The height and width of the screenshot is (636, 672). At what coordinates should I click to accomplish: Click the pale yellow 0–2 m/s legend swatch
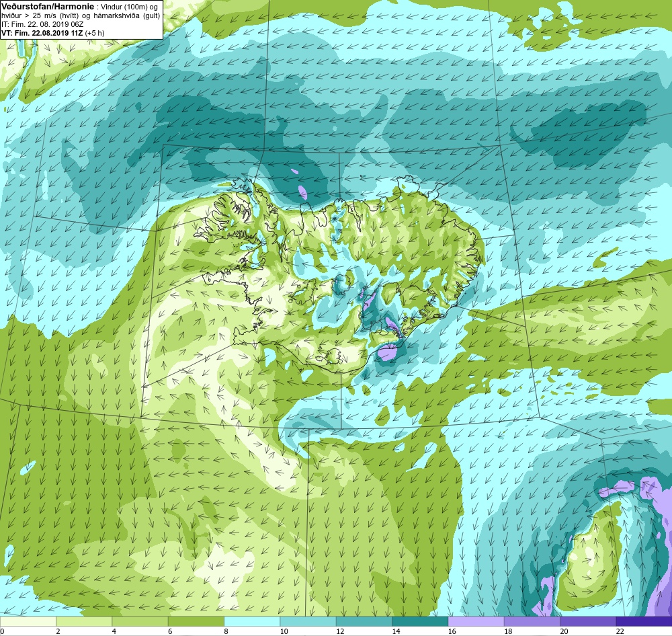pyautogui.click(x=28, y=621)
